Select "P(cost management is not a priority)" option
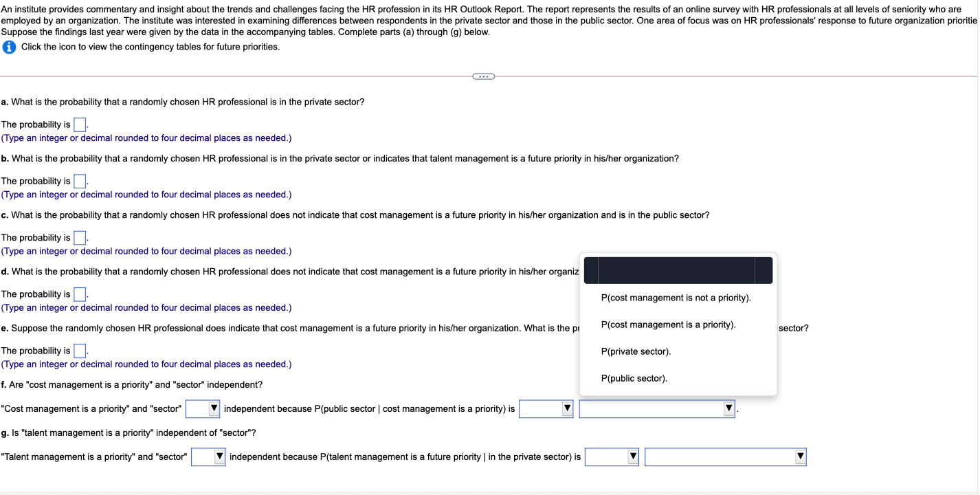Screen dimensions: 980x495 pos(676,298)
